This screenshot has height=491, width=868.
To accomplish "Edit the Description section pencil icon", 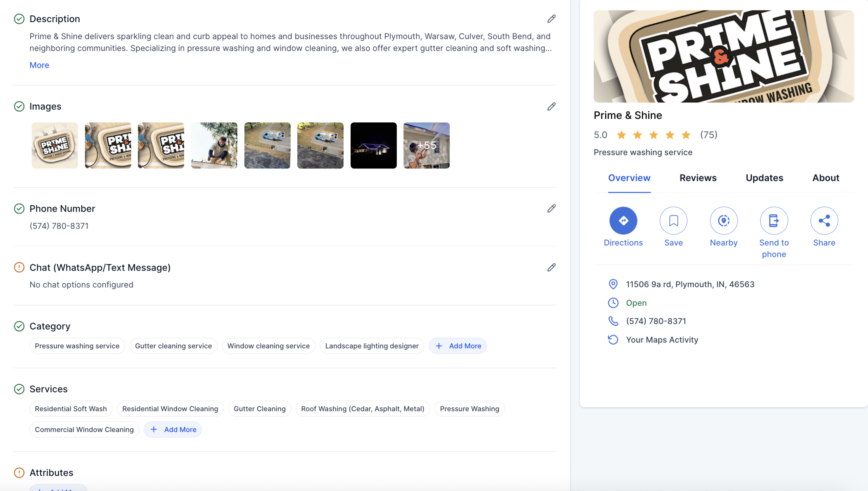I will coord(551,19).
